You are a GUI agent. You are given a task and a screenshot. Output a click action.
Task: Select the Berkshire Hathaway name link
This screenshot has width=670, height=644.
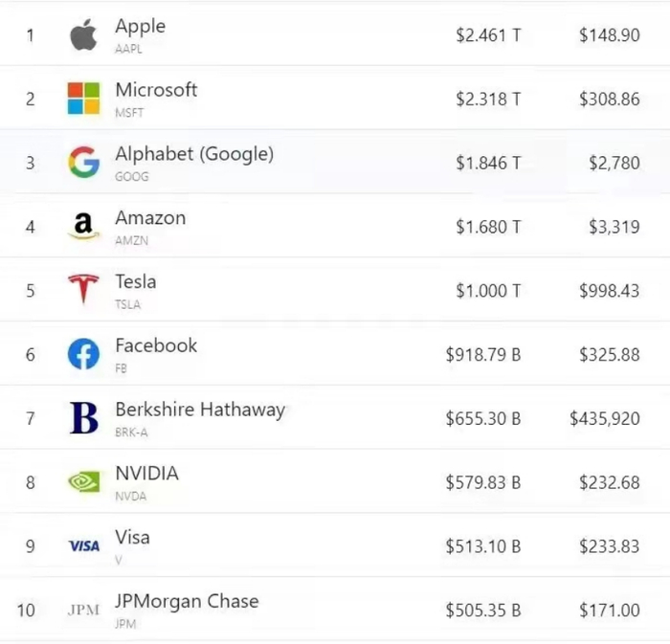(x=200, y=410)
